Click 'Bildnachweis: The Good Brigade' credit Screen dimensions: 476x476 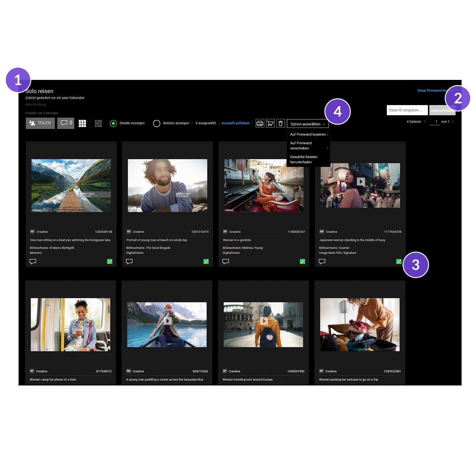148,248
